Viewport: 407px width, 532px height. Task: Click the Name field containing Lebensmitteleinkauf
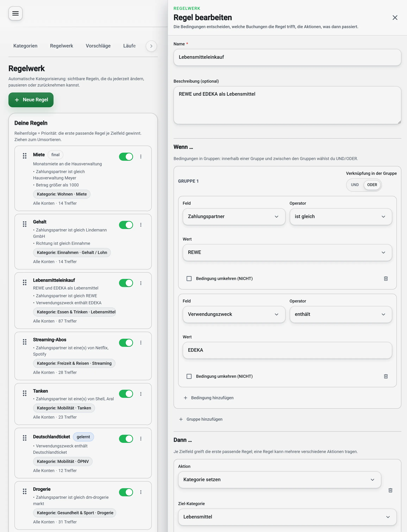click(287, 57)
